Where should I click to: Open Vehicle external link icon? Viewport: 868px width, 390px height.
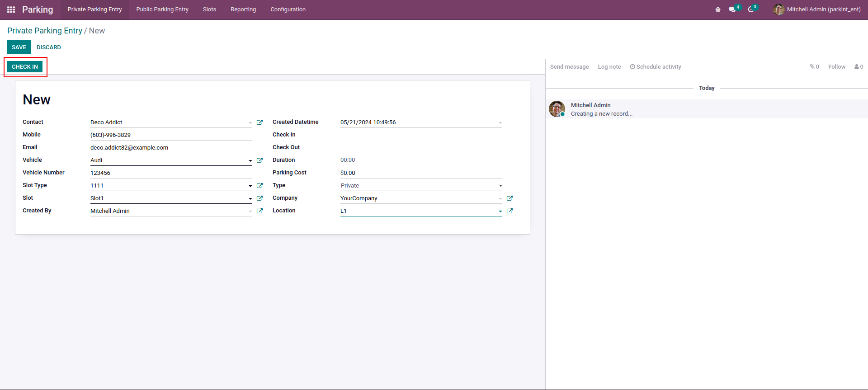pyautogui.click(x=259, y=160)
